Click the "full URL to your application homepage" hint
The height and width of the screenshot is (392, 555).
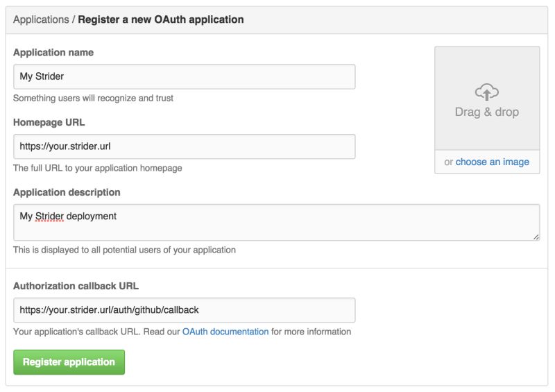pyautogui.click(x=98, y=168)
